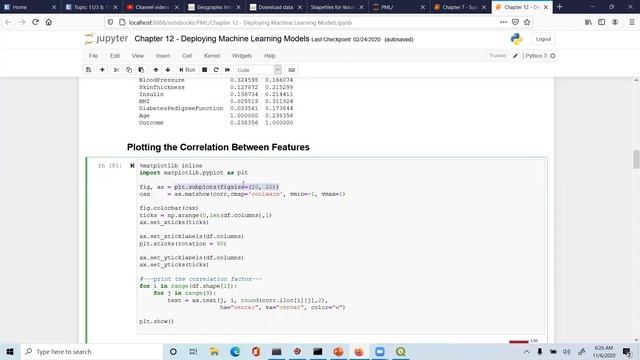
Task: Open the page actions three dots menu
Action: point(503,22)
